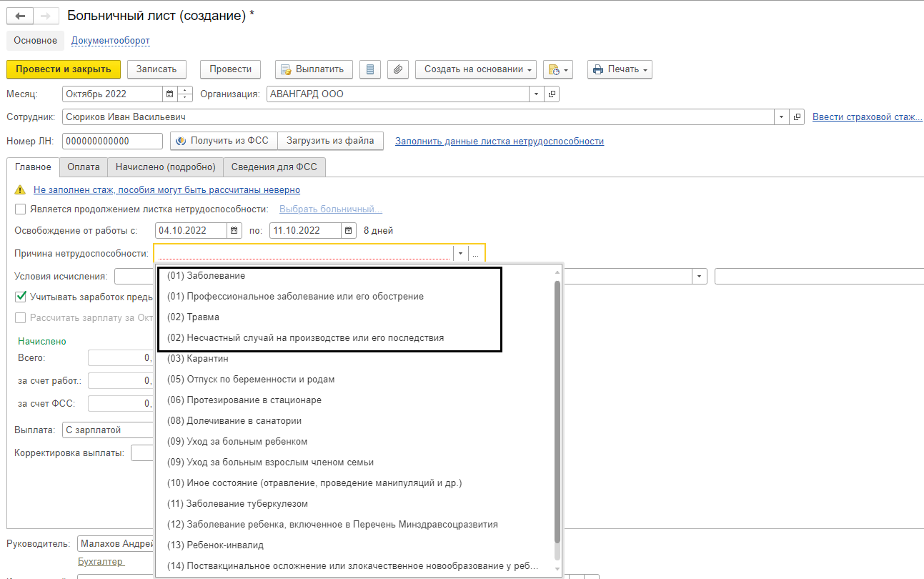924x579 pixels.
Task: Open the Ввести страховой стаж link
Action: point(867,117)
